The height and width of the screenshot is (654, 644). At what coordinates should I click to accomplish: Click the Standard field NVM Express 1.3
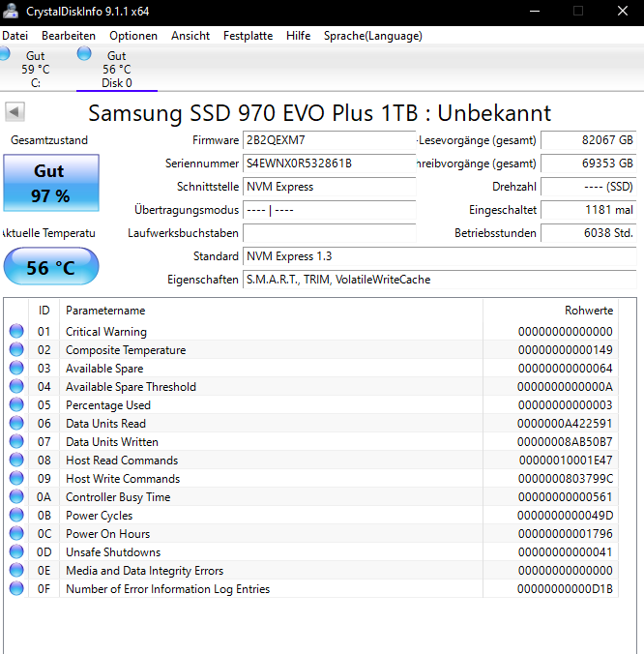[440, 256]
